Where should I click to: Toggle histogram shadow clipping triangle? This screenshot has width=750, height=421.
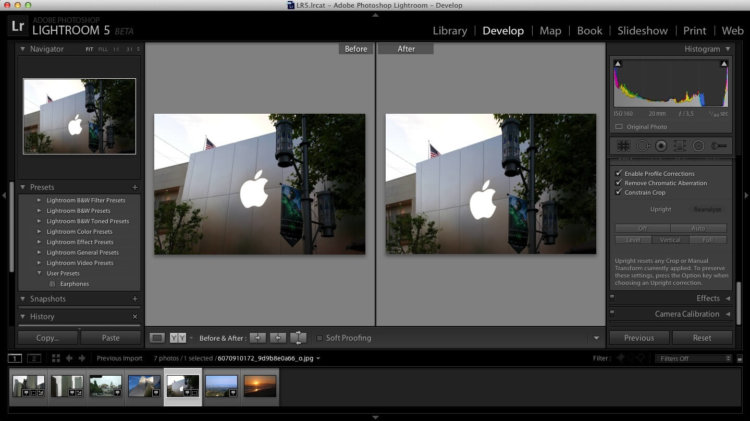coord(618,64)
